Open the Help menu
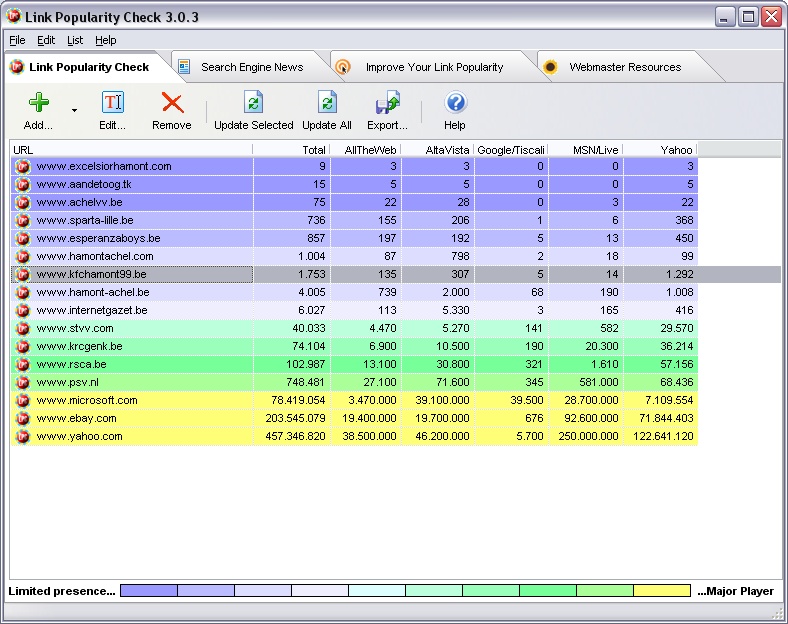 tap(106, 40)
